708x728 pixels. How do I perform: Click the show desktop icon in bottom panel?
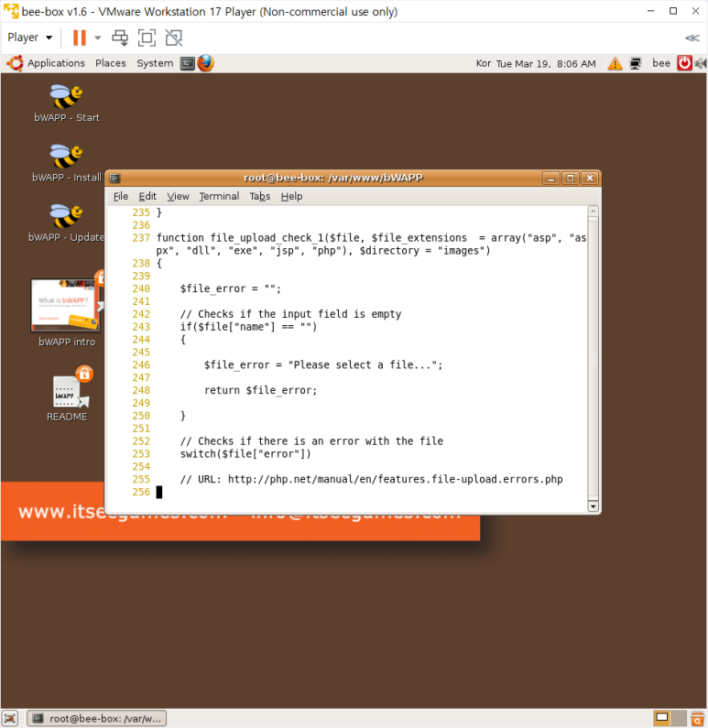click(10, 718)
